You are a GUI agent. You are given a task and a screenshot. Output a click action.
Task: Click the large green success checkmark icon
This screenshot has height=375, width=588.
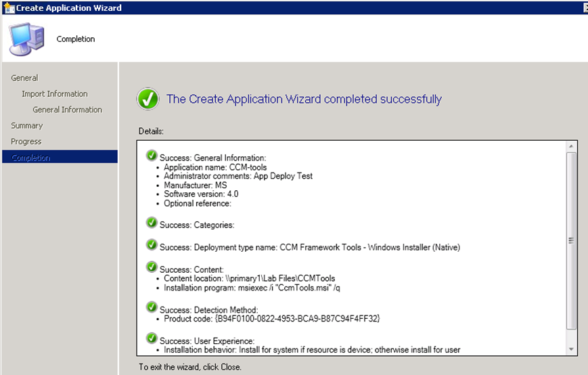[x=148, y=99]
